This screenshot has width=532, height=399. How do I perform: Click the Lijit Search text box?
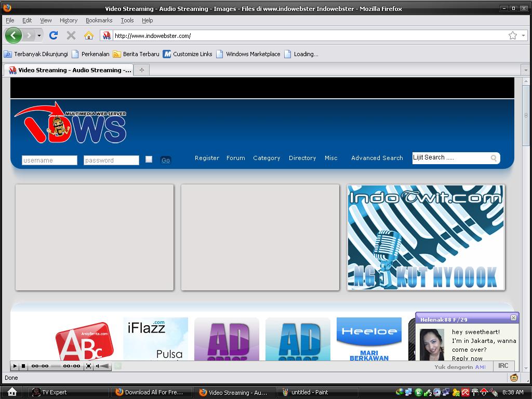[450, 158]
